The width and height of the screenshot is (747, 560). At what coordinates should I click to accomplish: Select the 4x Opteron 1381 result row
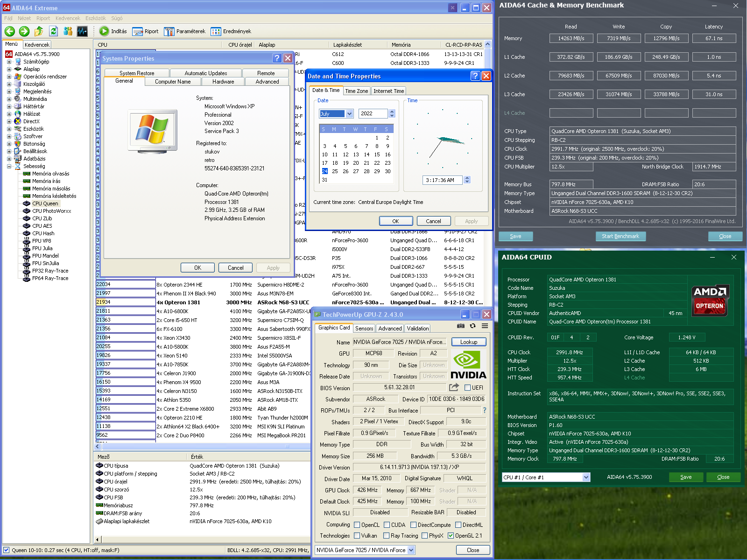point(289,302)
